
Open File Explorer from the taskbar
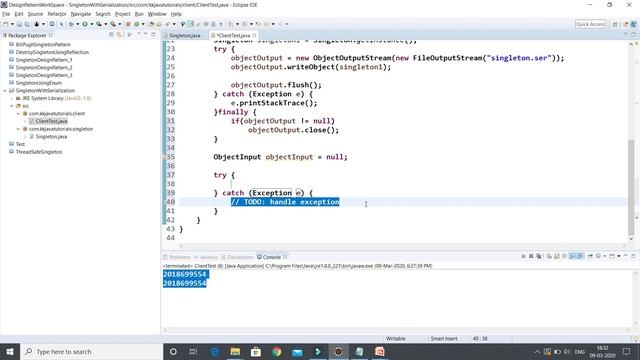tap(235, 351)
